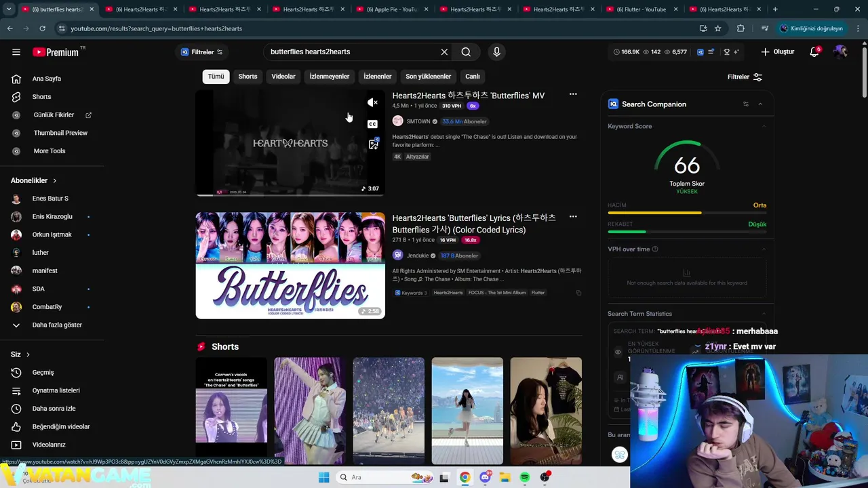Viewport: 868px width, 488px height.
Task: Open vidIQ list icon in stats bar
Action: [x=711, y=52]
